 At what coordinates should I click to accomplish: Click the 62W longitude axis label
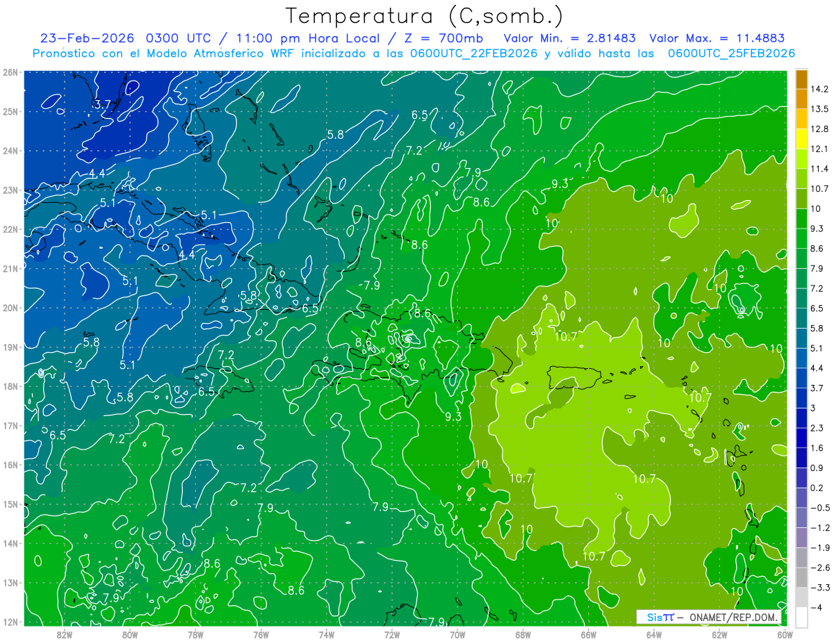coord(719,635)
